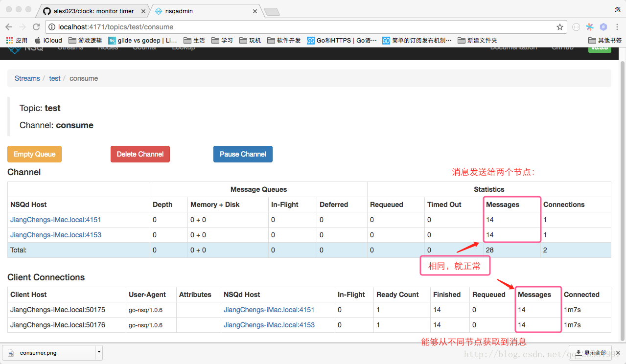Open the 生活 bookmark folder
626x364 pixels.
pos(194,41)
